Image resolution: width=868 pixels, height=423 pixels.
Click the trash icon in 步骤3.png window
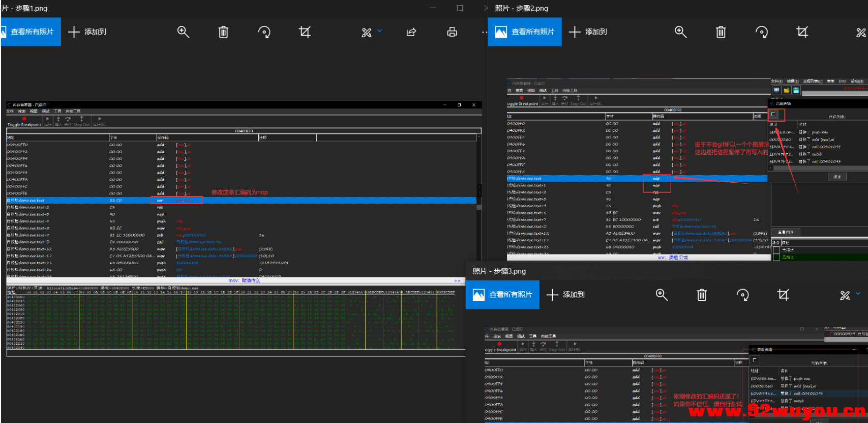[702, 295]
